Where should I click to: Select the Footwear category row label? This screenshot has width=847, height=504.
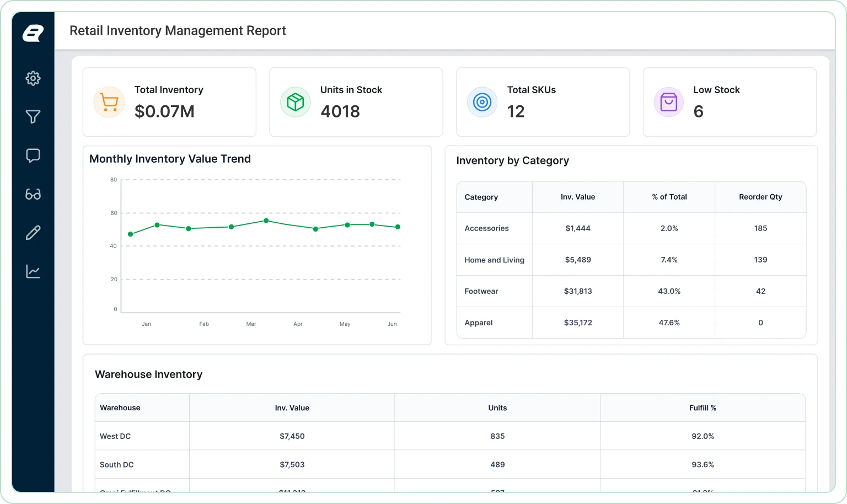[481, 291]
